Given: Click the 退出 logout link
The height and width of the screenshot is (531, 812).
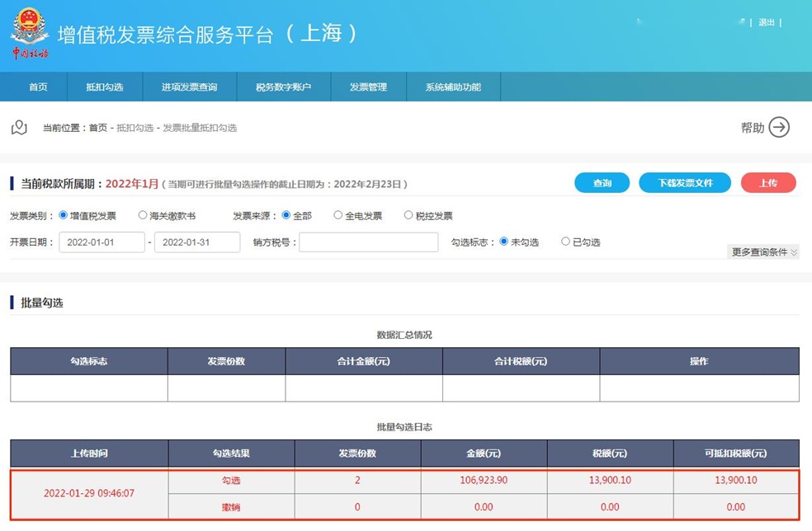Looking at the screenshot, I should coord(767,22).
